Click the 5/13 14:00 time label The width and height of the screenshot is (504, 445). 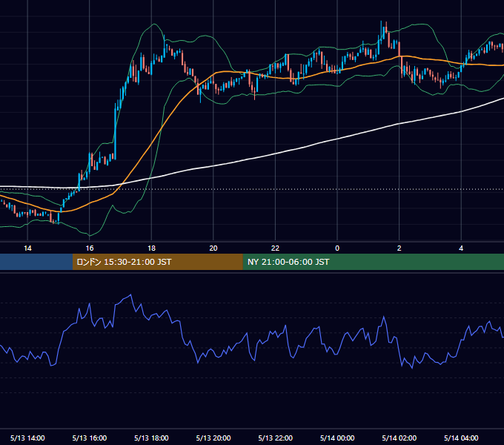click(x=27, y=438)
